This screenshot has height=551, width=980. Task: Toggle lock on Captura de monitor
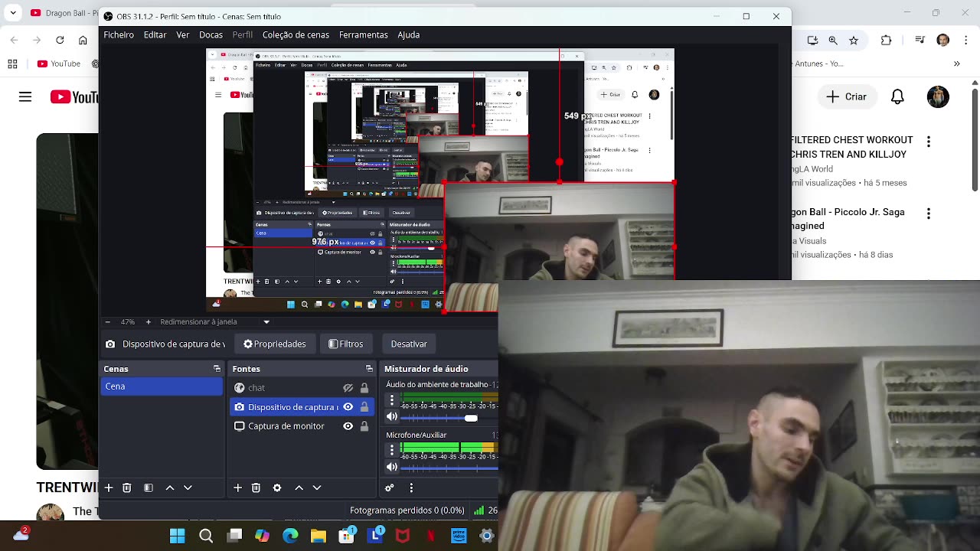(x=364, y=426)
